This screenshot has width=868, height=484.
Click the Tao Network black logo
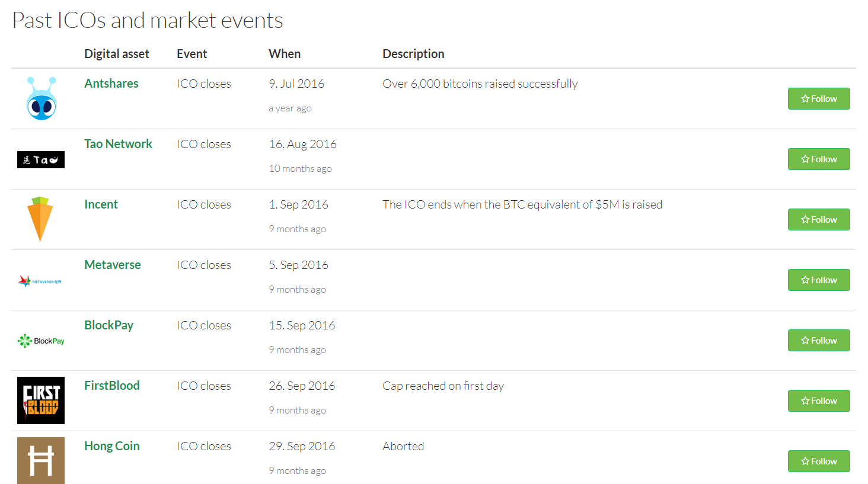tap(40, 159)
